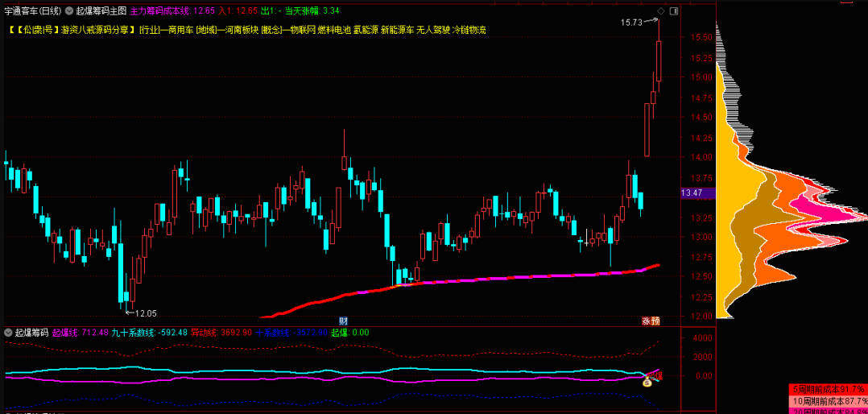Click the 游资八戒源码分享 yellow text
Image resolution: width=868 pixels, height=414 pixels.
(94, 30)
